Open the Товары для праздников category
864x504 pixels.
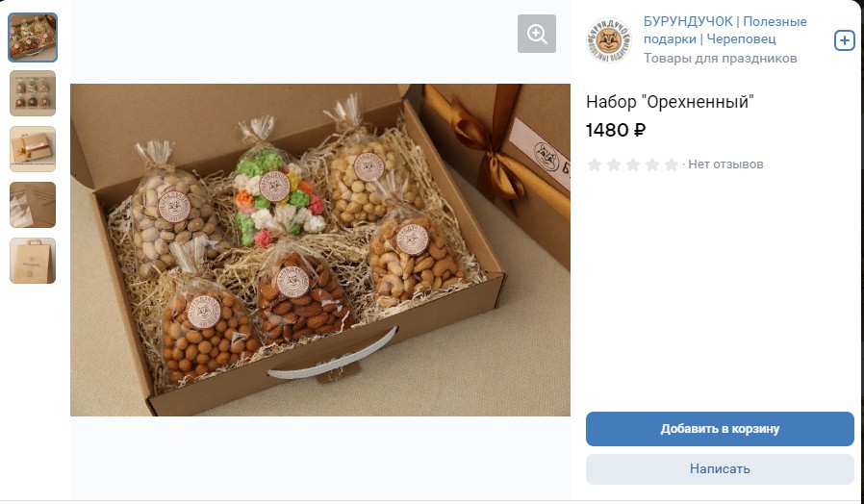721,59
